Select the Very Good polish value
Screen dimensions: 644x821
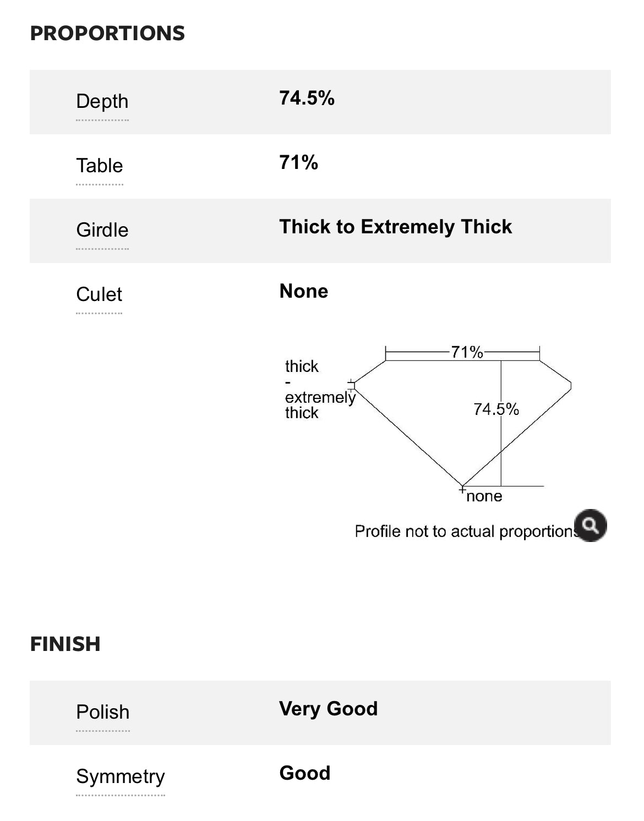pyautogui.click(x=328, y=709)
